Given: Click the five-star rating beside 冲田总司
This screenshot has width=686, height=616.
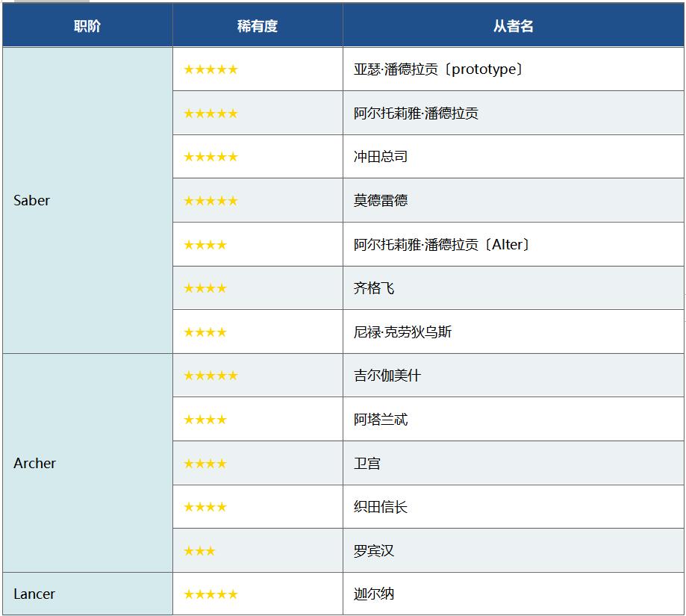Looking at the screenshot, I should tap(211, 157).
